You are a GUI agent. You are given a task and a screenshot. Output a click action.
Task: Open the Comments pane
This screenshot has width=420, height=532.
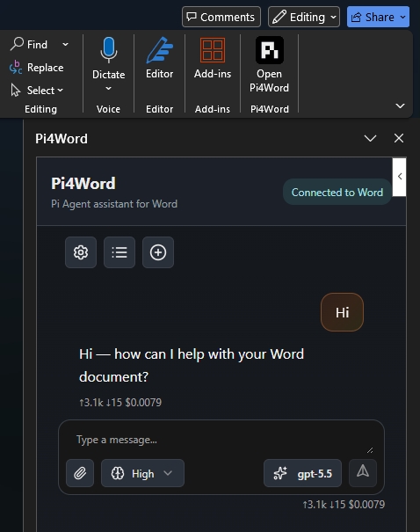[221, 17]
